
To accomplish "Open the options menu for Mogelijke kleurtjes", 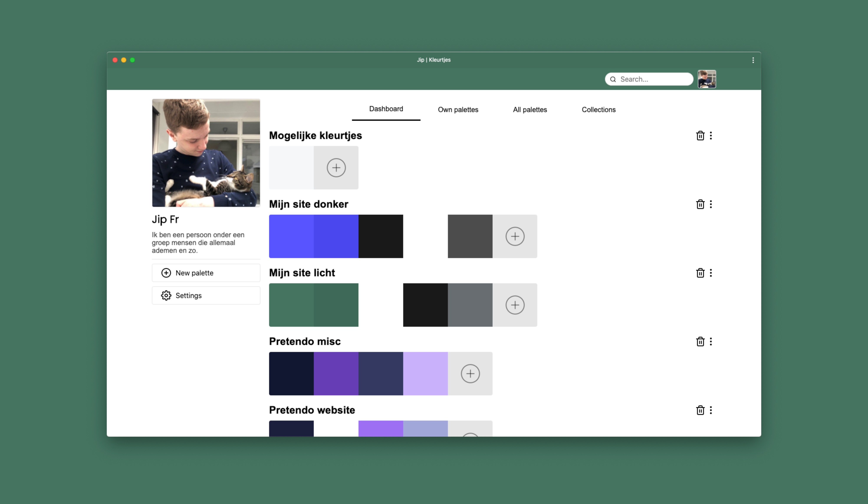I will pos(711,136).
